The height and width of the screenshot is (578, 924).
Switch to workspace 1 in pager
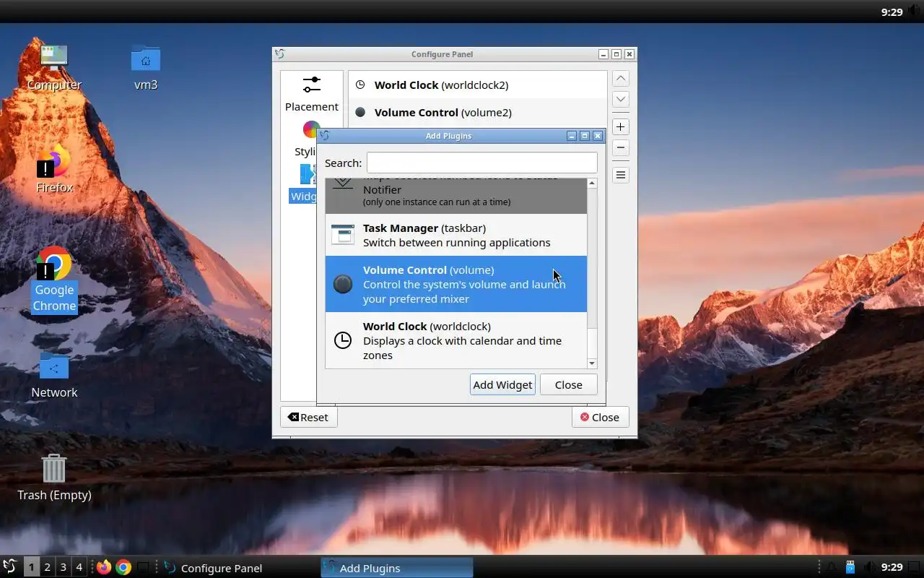pos(31,567)
